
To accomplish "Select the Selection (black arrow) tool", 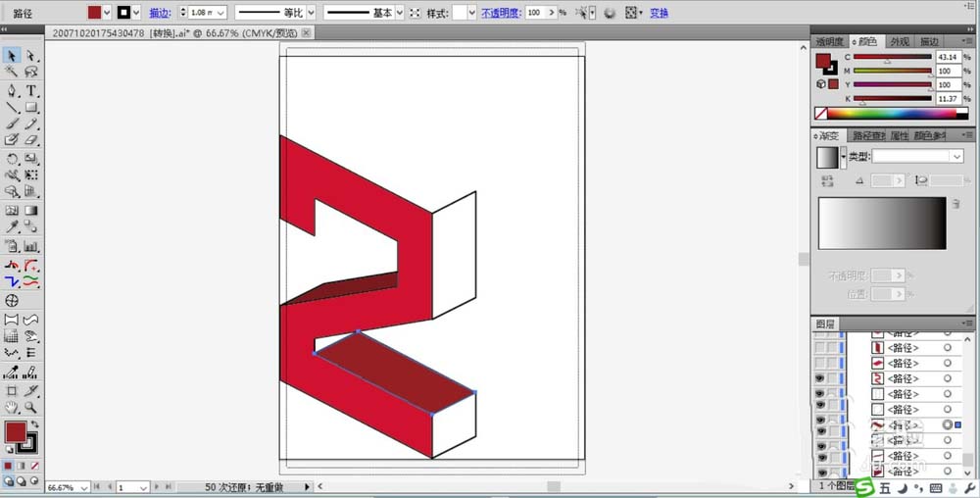I will [11, 56].
